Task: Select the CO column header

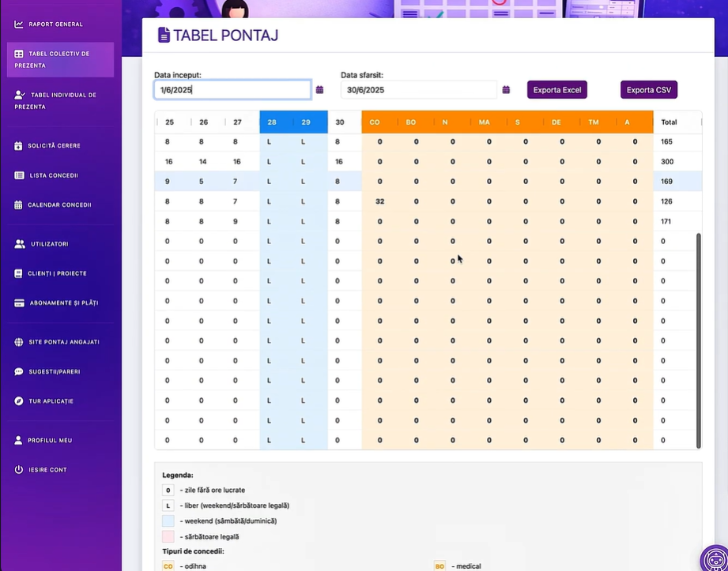Action: (375, 122)
